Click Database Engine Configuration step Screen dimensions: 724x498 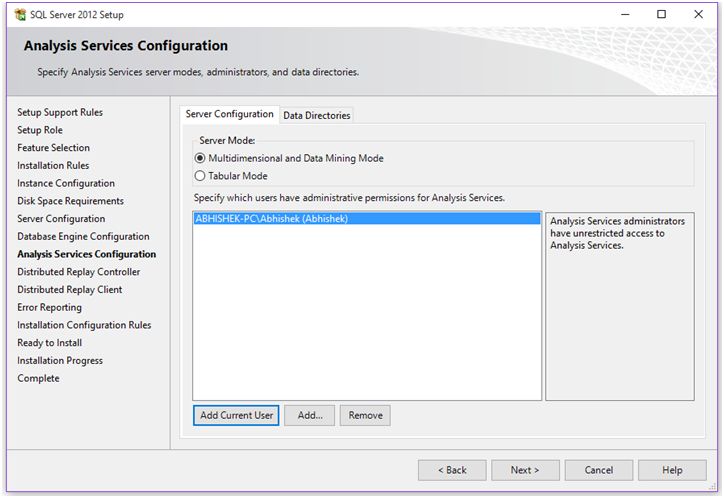point(83,236)
